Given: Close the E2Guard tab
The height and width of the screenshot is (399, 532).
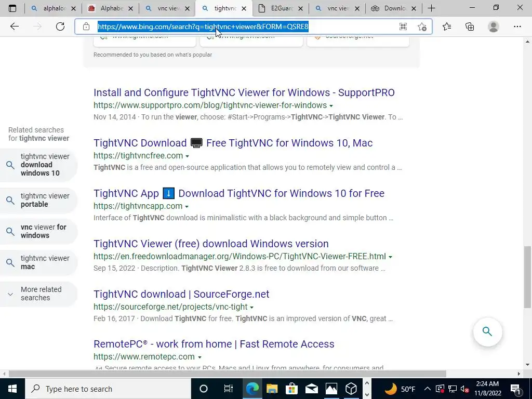Looking at the screenshot, I should (x=300, y=9).
